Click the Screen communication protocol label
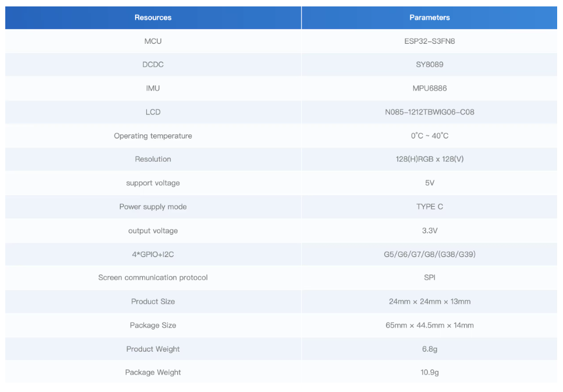This screenshot has height=392, width=563. pos(153,277)
